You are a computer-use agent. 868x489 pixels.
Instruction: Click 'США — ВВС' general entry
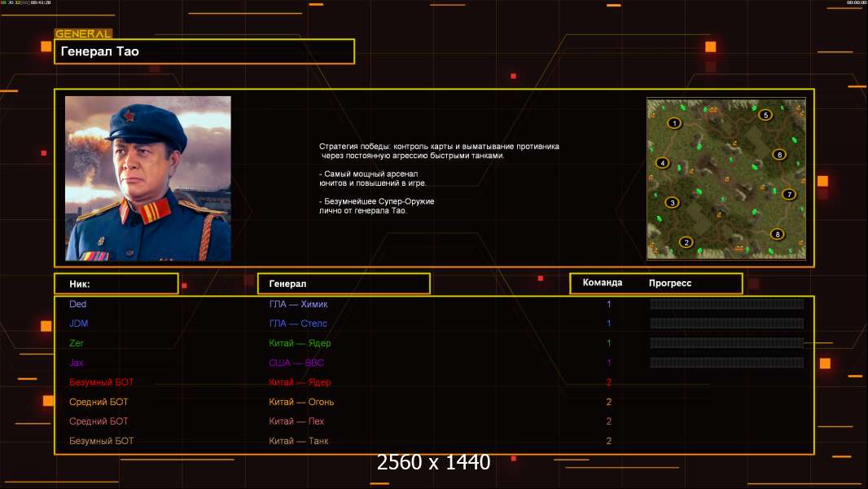[296, 363]
